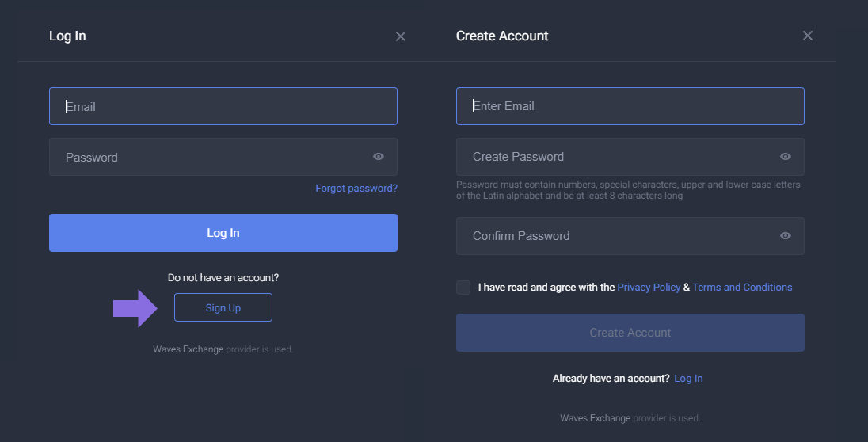Open the Terms and Conditions link
Image resolution: width=868 pixels, height=442 pixels.
(x=742, y=288)
